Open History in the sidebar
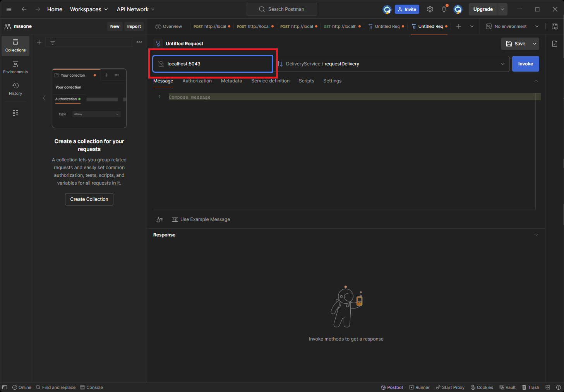The image size is (564, 392). click(x=15, y=89)
